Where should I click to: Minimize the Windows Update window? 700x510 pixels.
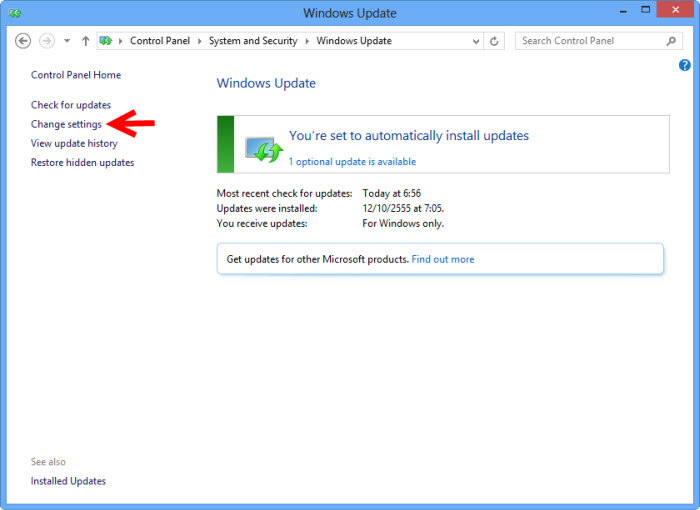click(623, 11)
